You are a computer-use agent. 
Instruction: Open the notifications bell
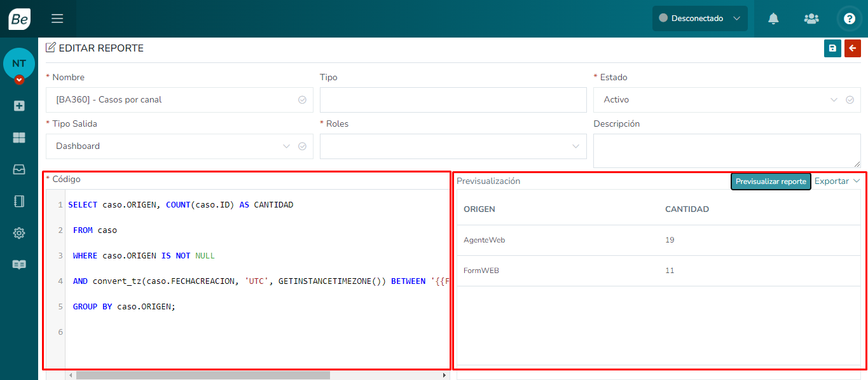[x=773, y=18]
